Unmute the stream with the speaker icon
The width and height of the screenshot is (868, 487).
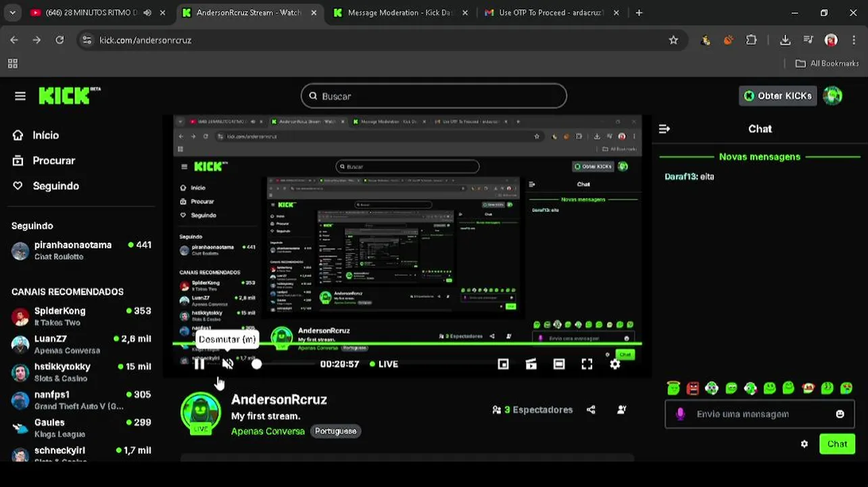click(x=228, y=364)
